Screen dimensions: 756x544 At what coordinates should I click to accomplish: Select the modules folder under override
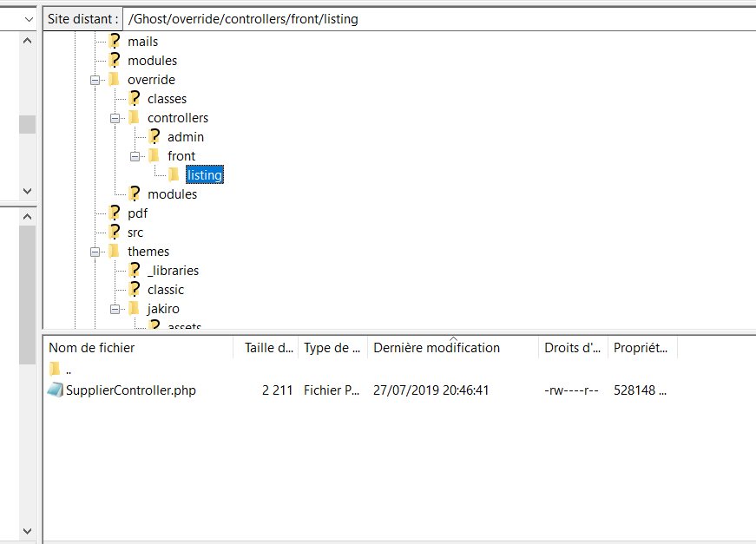coord(172,194)
